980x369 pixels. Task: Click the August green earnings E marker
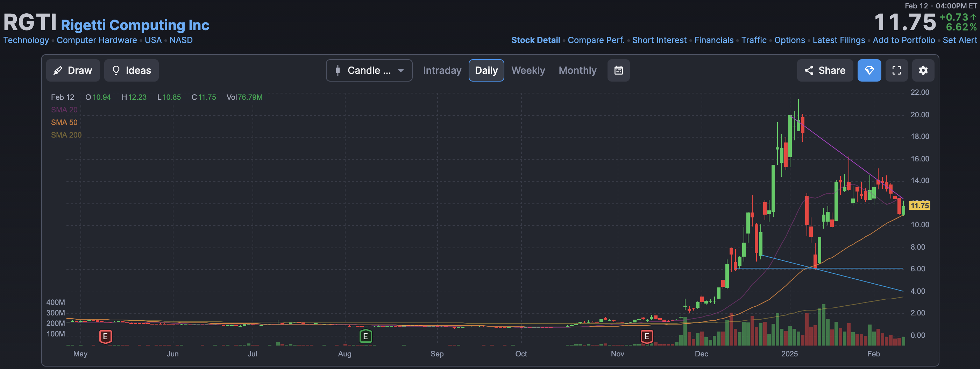(365, 337)
